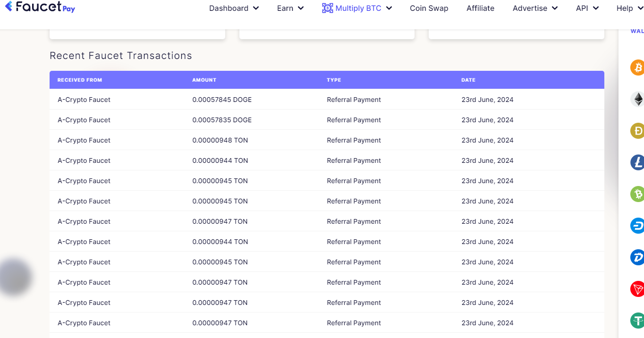
Task: Open the Dogecoin wallet icon
Action: tap(637, 130)
